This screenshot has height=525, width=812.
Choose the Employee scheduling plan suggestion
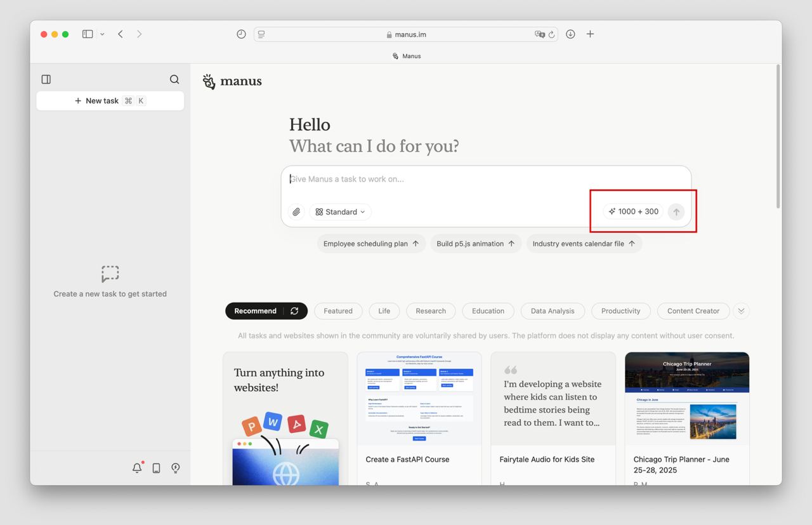371,244
